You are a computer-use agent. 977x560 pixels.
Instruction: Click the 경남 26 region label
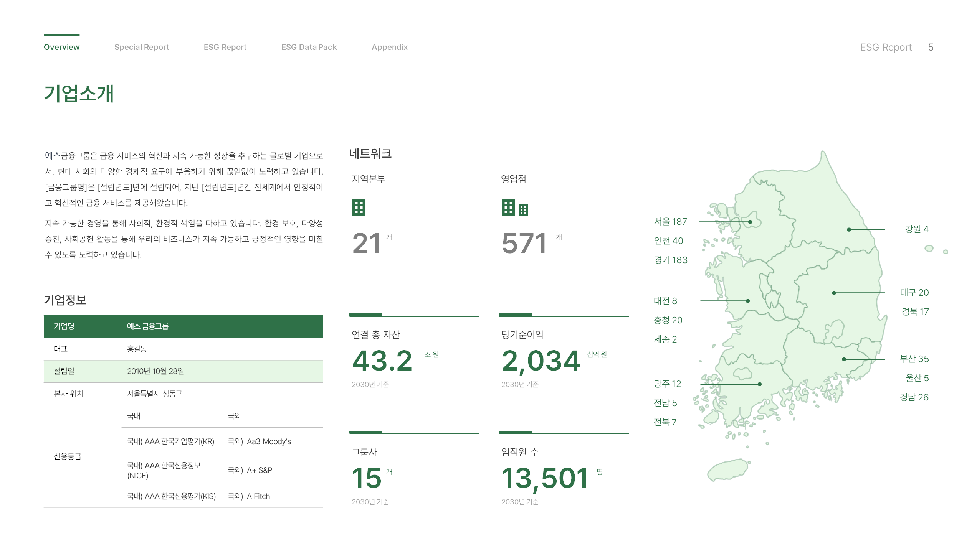(x=914, y=397)
